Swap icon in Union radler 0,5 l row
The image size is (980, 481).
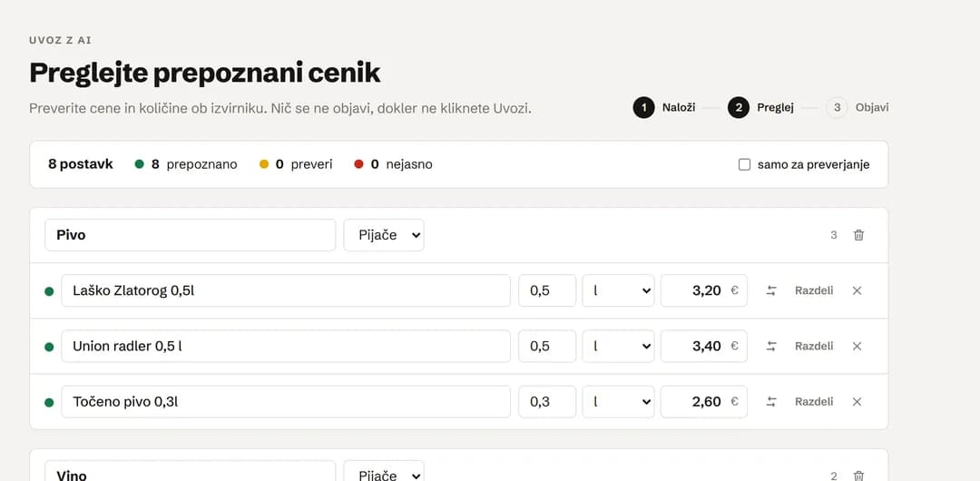tap(771, 346)
